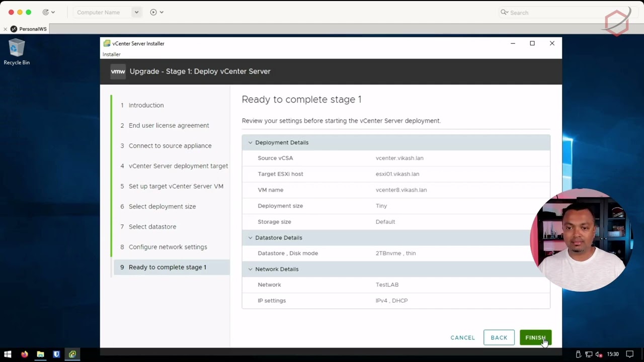Click the Computer Name input field

pyautogui.click(x=102, y=12)
